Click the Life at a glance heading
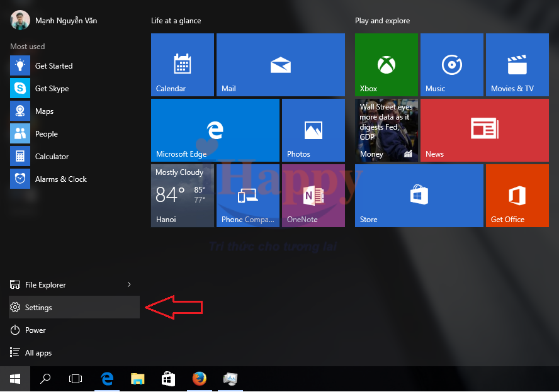 click(x=176, y=21)
